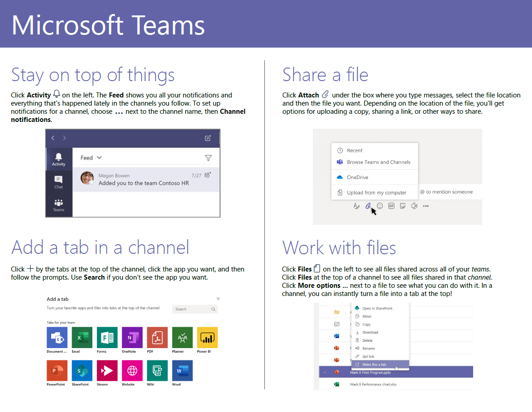Check the Mark 8 Pilot Program.pptx checkbox
This screenshot has width=532, height=412.
pyautogui.click(x=324, y=372)
